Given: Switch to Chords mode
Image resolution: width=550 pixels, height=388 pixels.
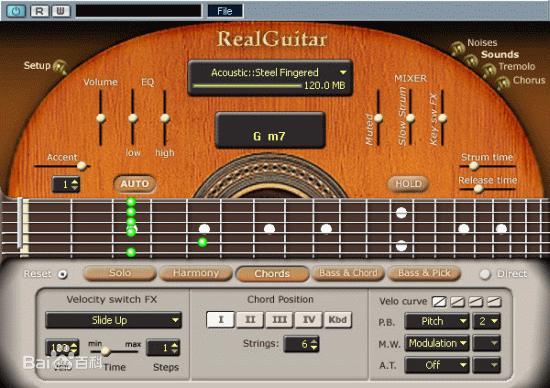Looking at the screenshot, I should point(272,273).
